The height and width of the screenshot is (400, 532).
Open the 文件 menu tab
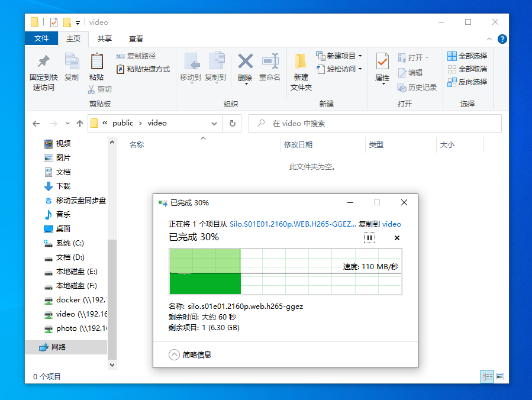[41, 38]
